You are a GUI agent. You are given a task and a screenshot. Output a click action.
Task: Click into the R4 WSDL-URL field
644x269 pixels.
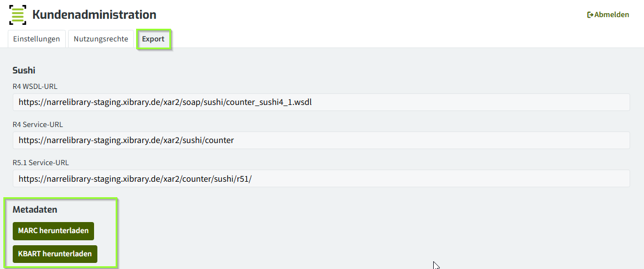[321, 102]
